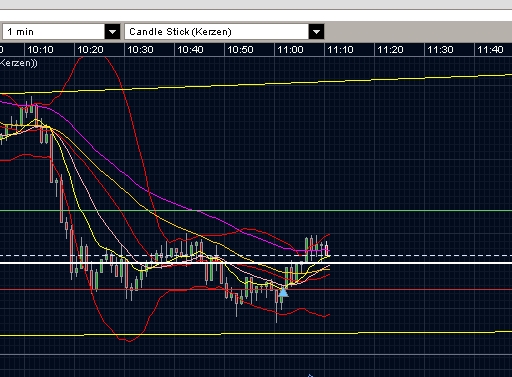Open the Candle Stick (Kerzen) dropdown arrow
Image resolution: width=512 pixels, height=377 pixels.
pos(316,32)
